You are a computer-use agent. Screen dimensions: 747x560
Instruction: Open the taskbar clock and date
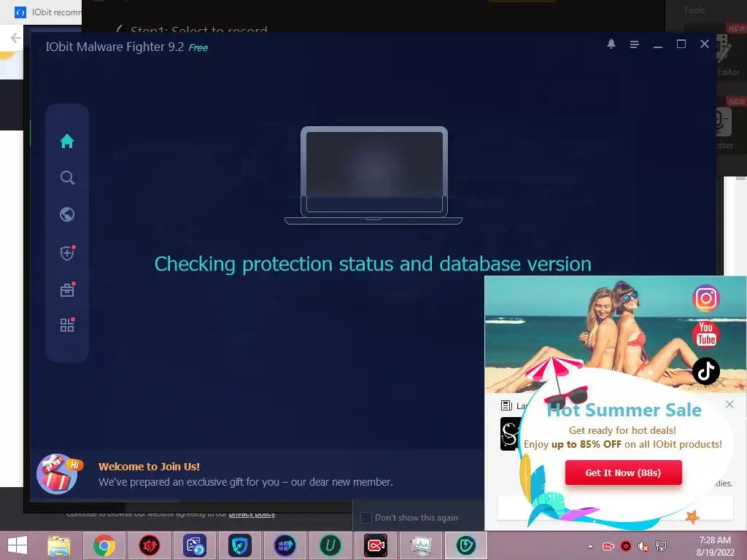coord(716,546)
